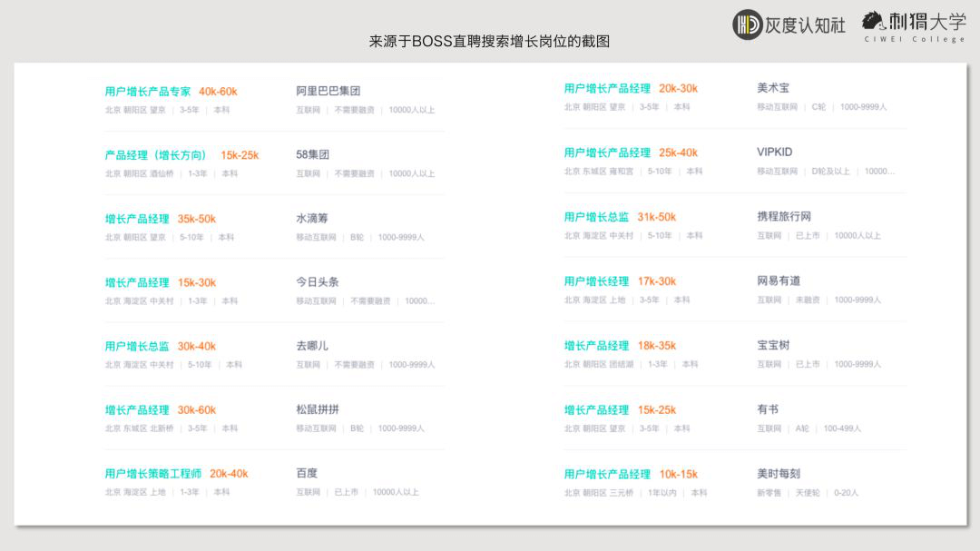The width and height of the screenshot is (980, 551).
Task: Click the 20k-40k salary text
Action: coord(229,474)
